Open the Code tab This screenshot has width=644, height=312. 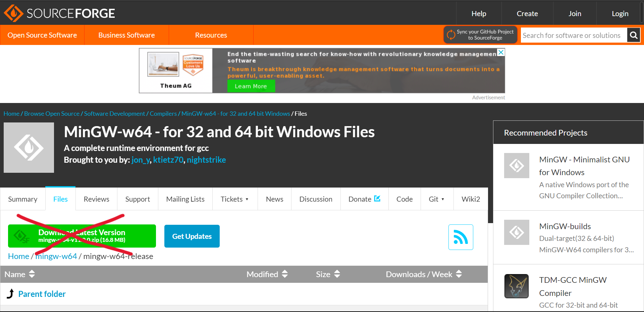coord(405,199)
